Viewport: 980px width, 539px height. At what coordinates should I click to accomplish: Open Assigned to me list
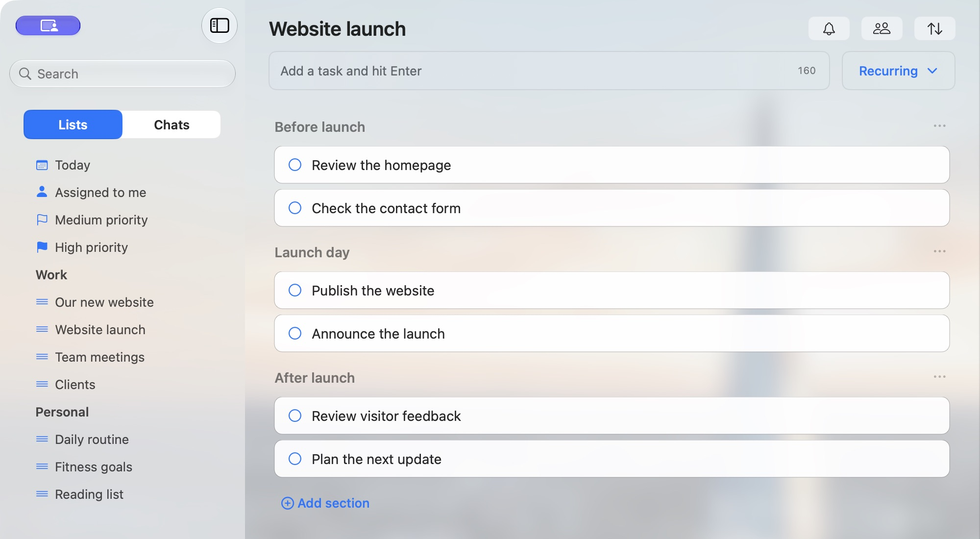(x=100, y=193)
